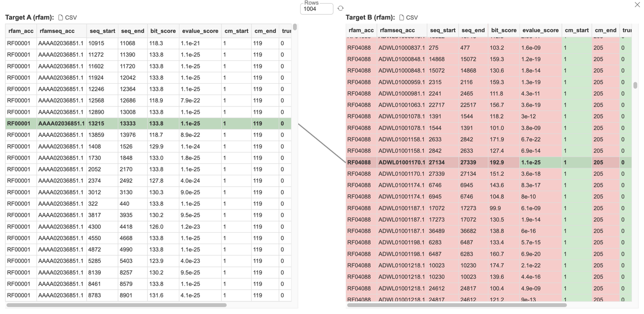Click Target B cm_start column header
The height and width of the screenshot is (314, 644).
[x=576, y=30]
